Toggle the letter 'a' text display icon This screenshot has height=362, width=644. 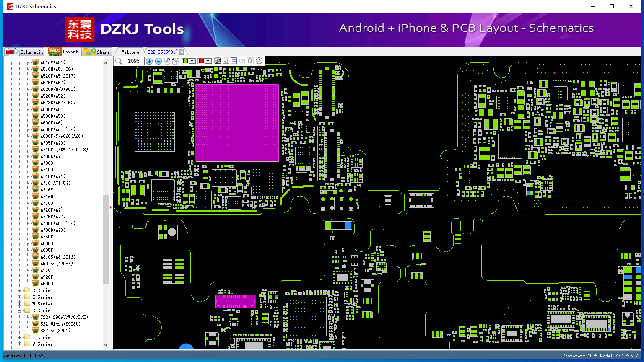[x=226, y=61]
